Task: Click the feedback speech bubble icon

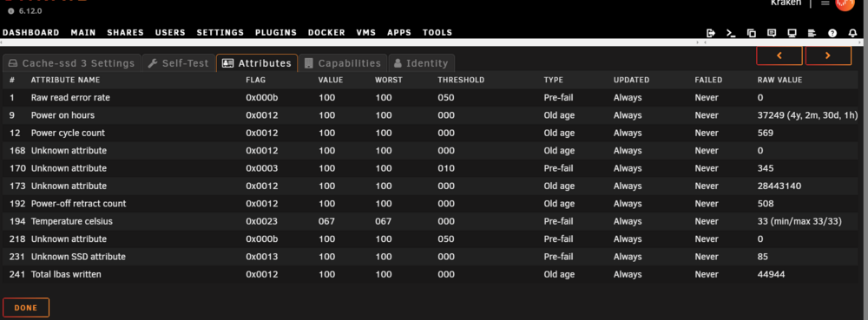Action: pos(772,33)
